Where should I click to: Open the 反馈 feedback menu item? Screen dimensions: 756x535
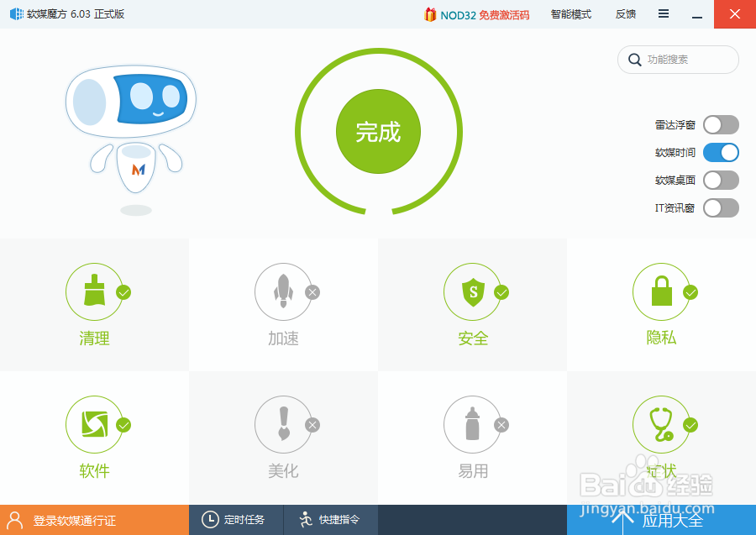(x=625, y=14)
